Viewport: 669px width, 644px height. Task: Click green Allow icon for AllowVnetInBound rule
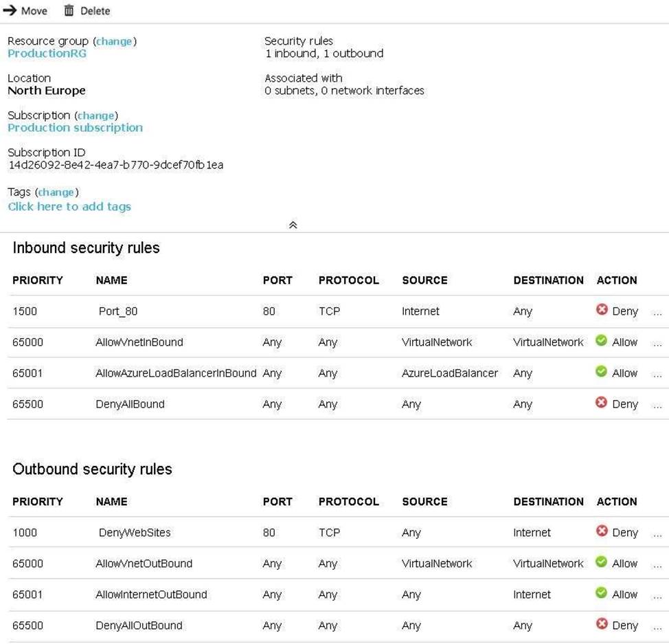[602, 341]
